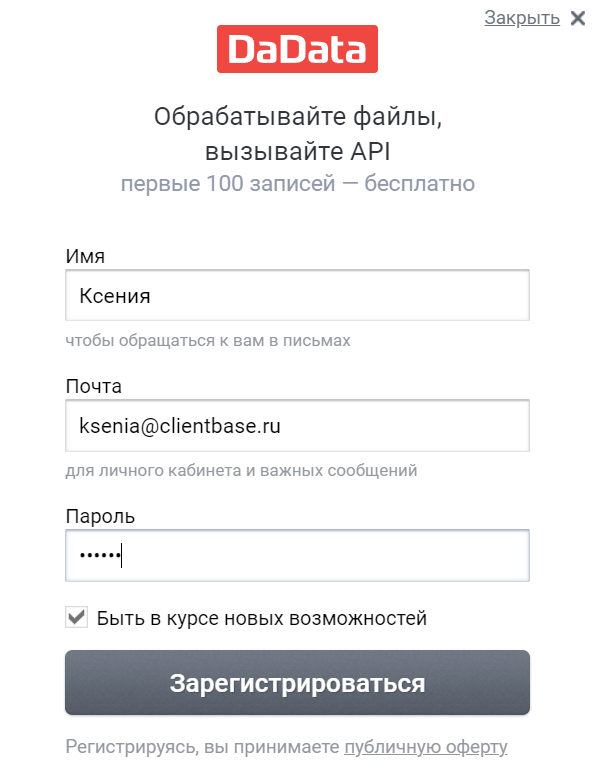Click the первые 100 записей — бесплатно subtitle
The image size is (602, 780).
(x=297, y=184)
